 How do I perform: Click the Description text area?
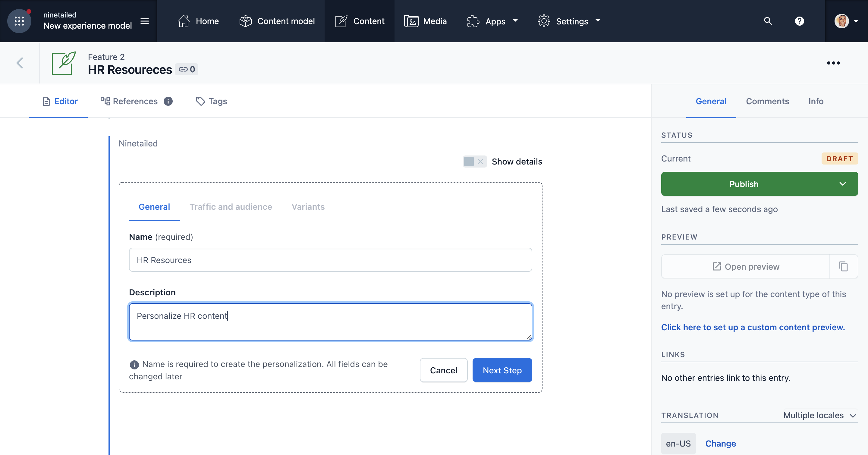tap(330, 322)
